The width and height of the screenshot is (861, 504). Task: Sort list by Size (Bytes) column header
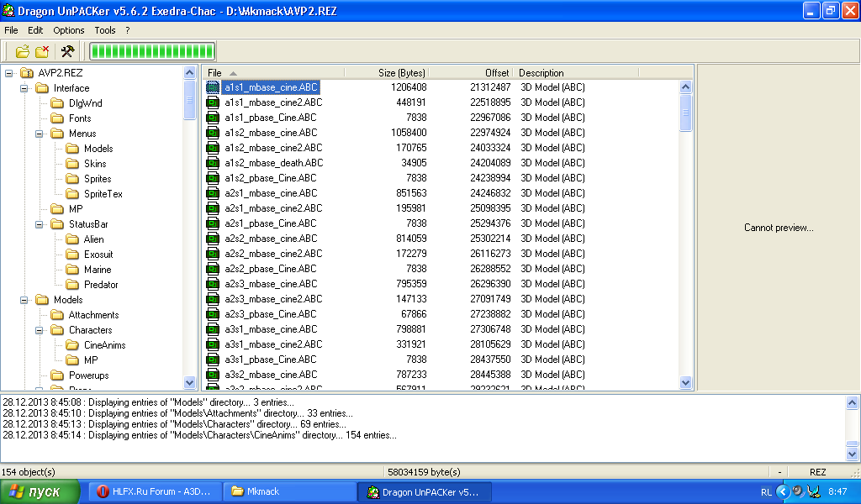click(x=387, y=73)
